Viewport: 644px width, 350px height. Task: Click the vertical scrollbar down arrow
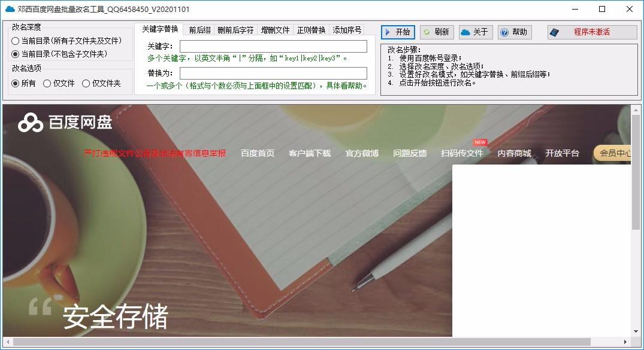pyautogui.click(x=636, y=331)
